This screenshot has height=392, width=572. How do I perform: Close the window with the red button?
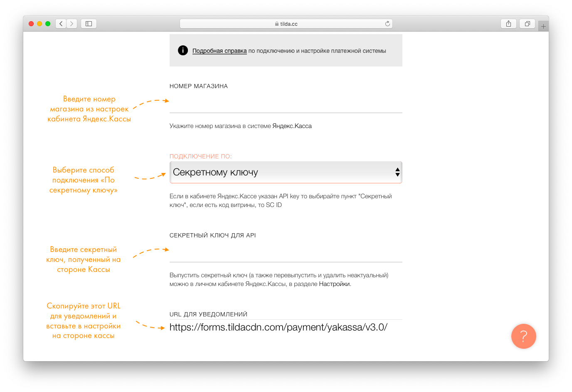pos(31,24)
